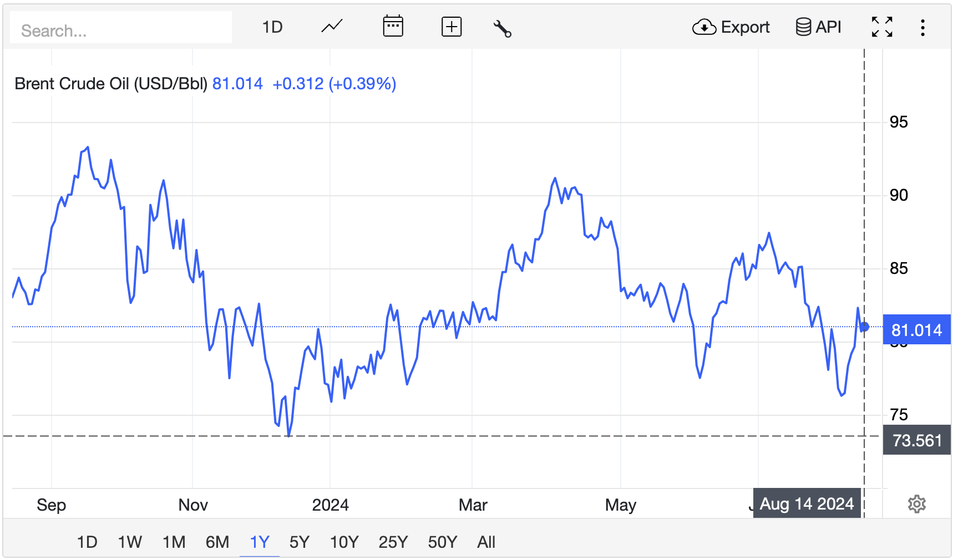The height and width of the screenshot is (560, 953).
Task: Open chart settings gear icon
Action: [x=917, y=504]
